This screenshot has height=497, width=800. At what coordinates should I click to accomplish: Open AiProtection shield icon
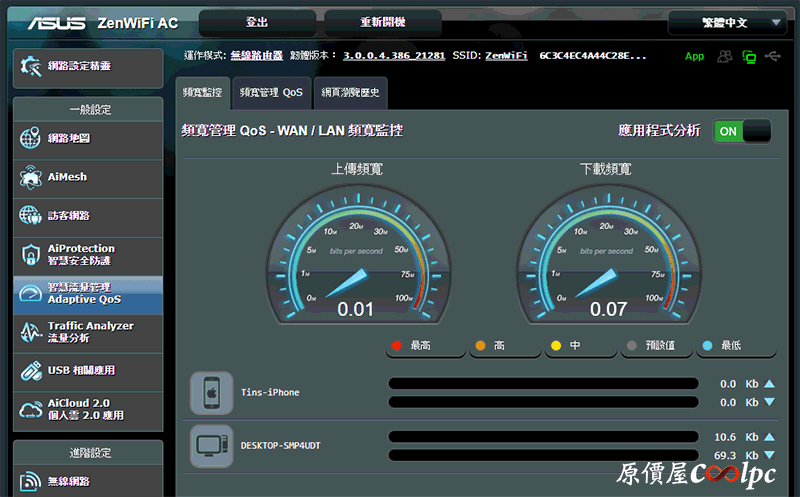[x=31, y=255]
